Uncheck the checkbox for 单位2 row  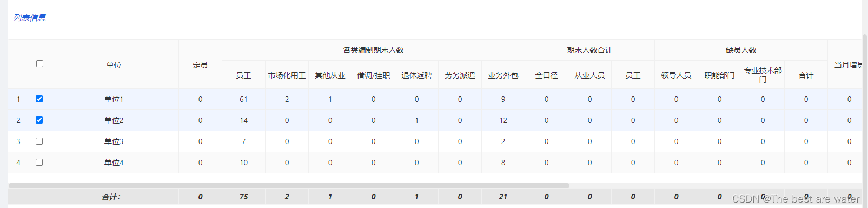point(39,120)
